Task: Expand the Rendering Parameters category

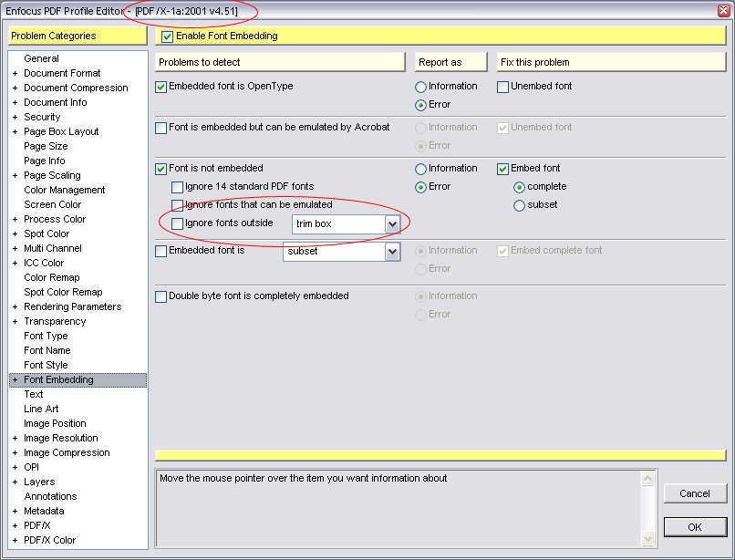Action: [15, 307]
